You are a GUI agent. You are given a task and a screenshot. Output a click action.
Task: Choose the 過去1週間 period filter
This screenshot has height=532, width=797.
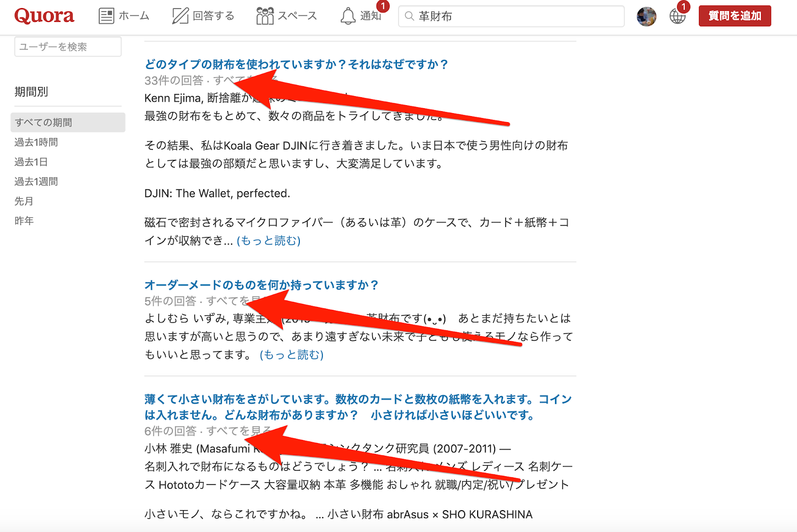[x=36, y=181]
